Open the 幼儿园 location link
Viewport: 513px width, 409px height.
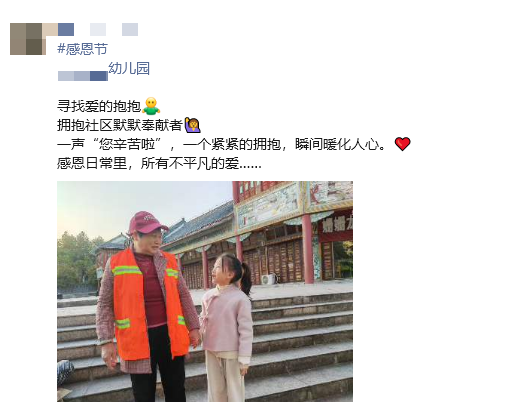click(129, 68)
